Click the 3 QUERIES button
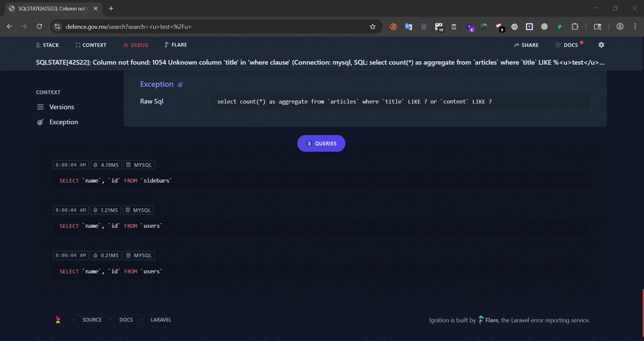644x341 pixels. click(x=321, y=143)
